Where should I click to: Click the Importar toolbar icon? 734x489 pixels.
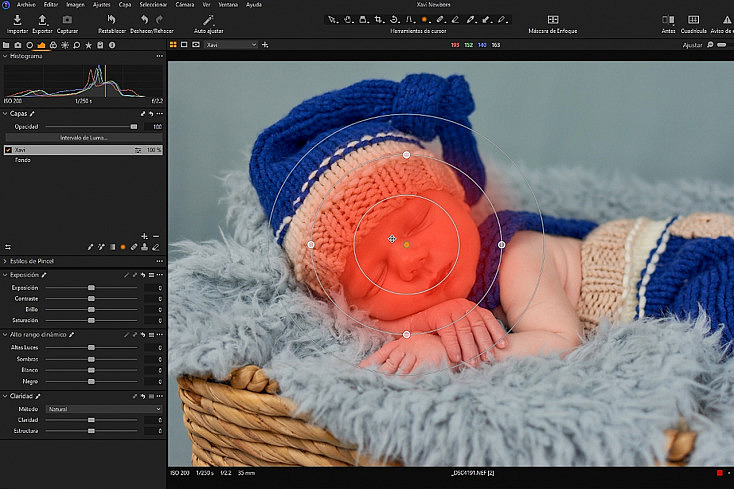(x=17, y=20)
